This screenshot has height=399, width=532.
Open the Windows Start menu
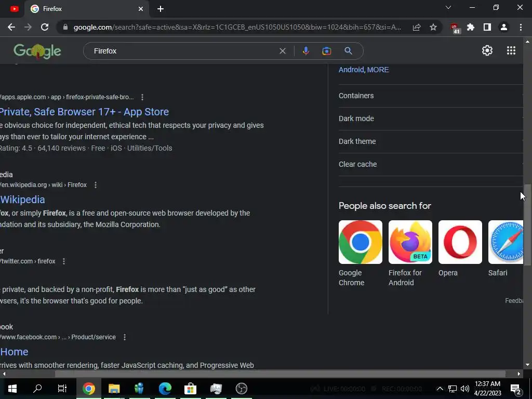click(12, 389)
